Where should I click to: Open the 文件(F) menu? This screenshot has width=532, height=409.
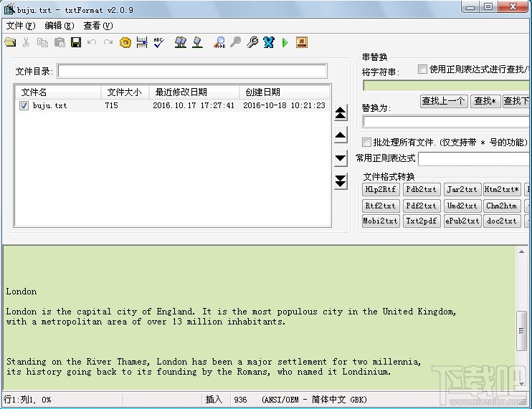[x=21, y=26]
